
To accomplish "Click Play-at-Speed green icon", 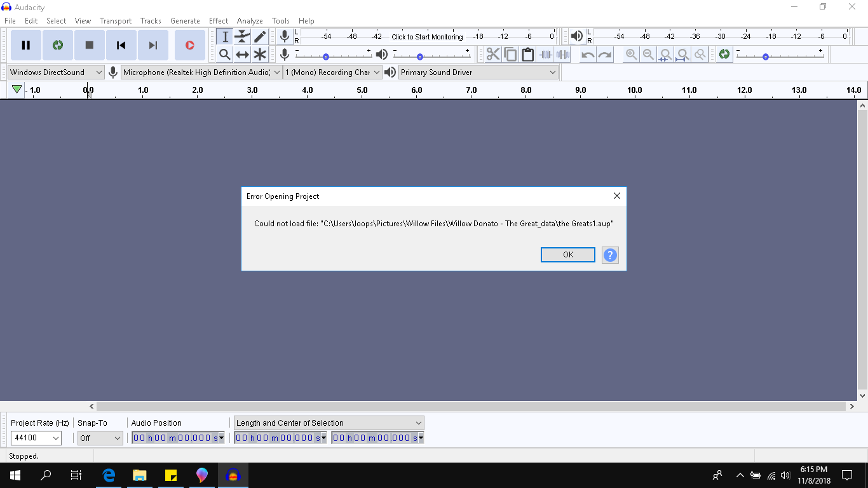I will coord(724,55).
